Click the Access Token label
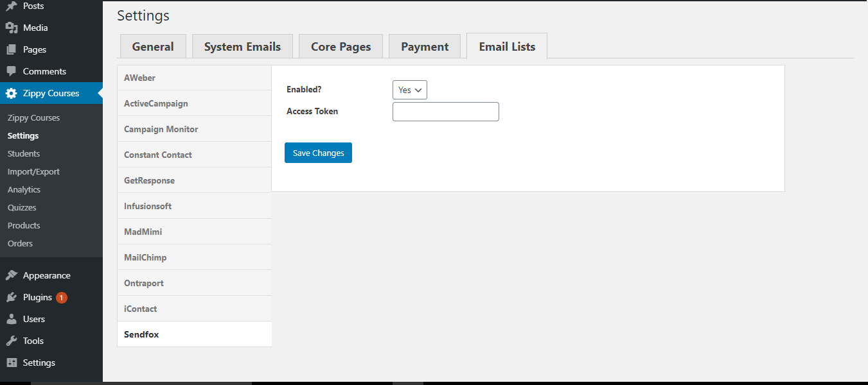 (312, 111)
